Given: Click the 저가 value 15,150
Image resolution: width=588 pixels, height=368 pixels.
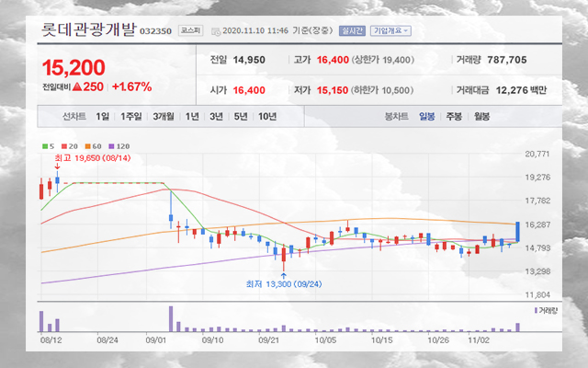Looking at the screenshot, I should (333, 90).
